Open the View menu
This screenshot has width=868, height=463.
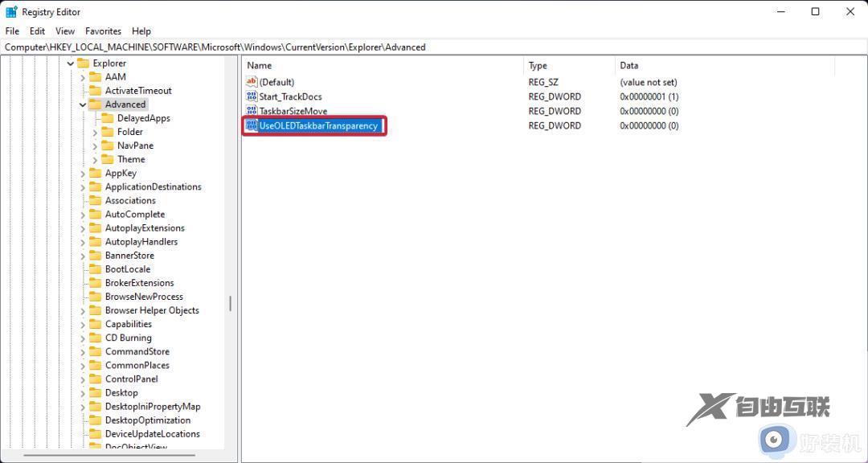[64, 31]
